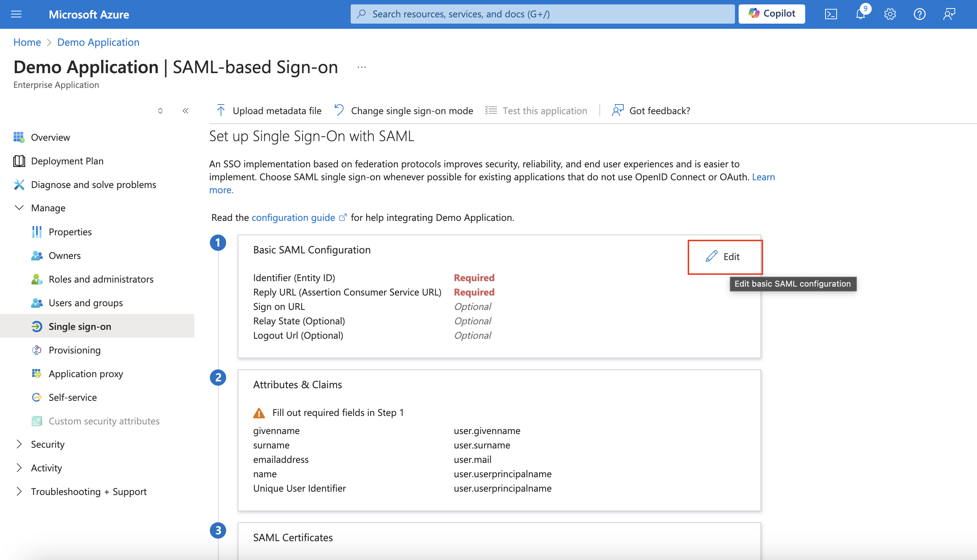
Task: Click the Microsoft Azure logo text
Action: point(89,14)
